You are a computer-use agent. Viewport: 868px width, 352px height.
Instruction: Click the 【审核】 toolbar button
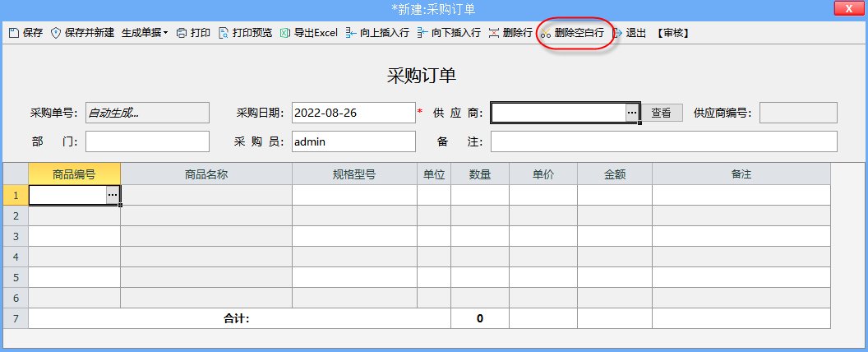pyautogui.click(x=673, y=33)
